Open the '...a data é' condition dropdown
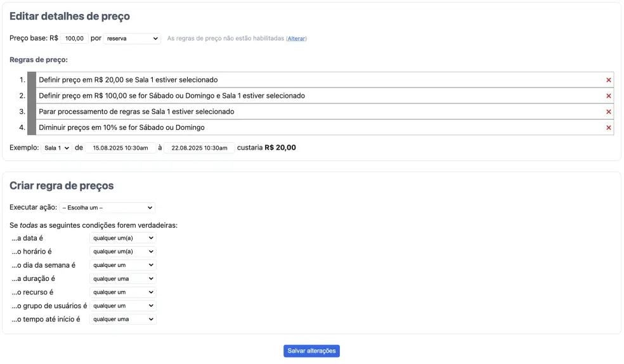Image resolution: width=624 pixels, height=364 pixels. coord(122,238)
